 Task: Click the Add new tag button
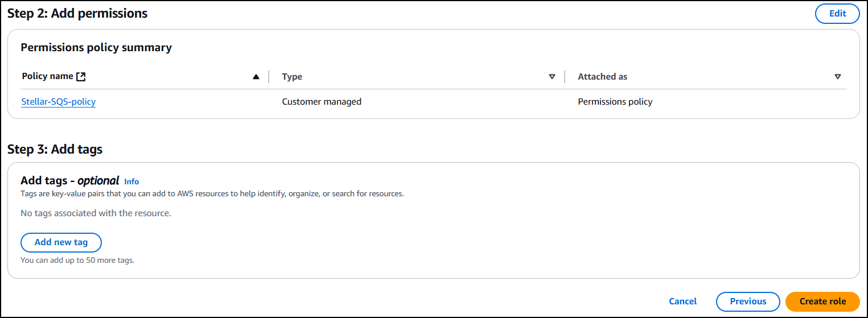click(61, 242)
